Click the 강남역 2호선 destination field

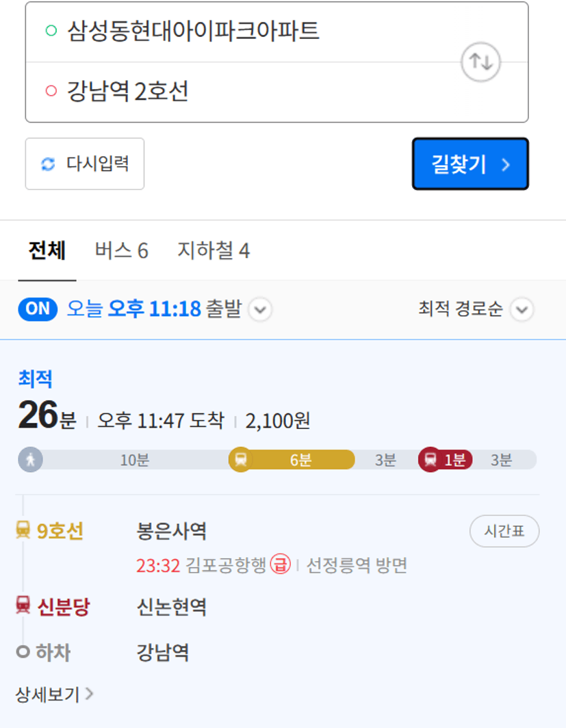point(276,92)
